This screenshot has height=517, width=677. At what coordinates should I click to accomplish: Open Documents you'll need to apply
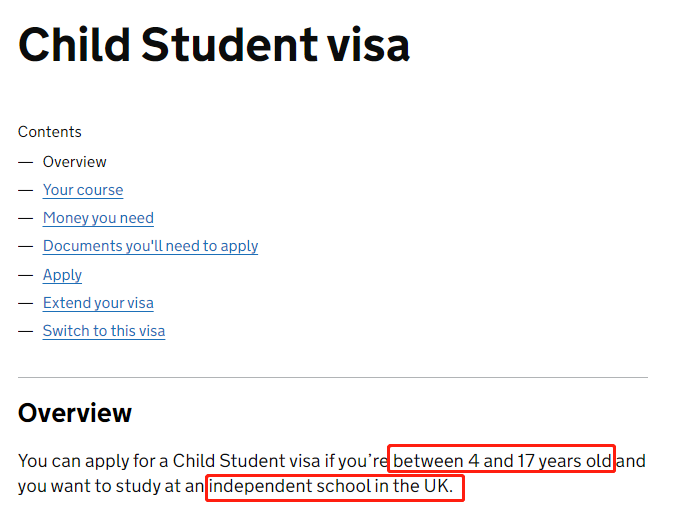coord(150,246)
